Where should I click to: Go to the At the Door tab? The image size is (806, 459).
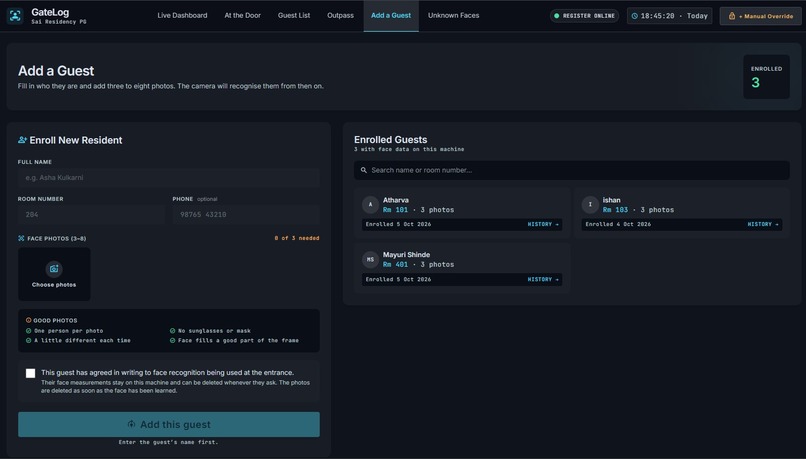point(243,15)
